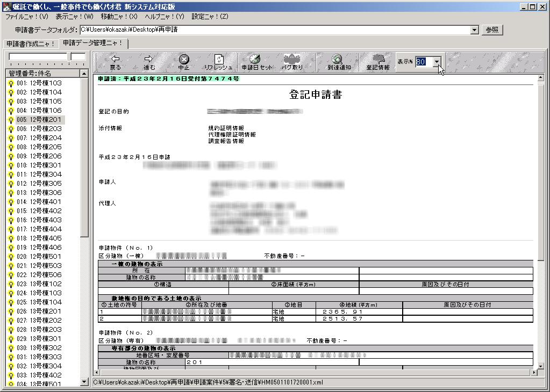Click the bulb icon beside 006: 12号棟203
This screenshot has width=550, height=392.
11,129
